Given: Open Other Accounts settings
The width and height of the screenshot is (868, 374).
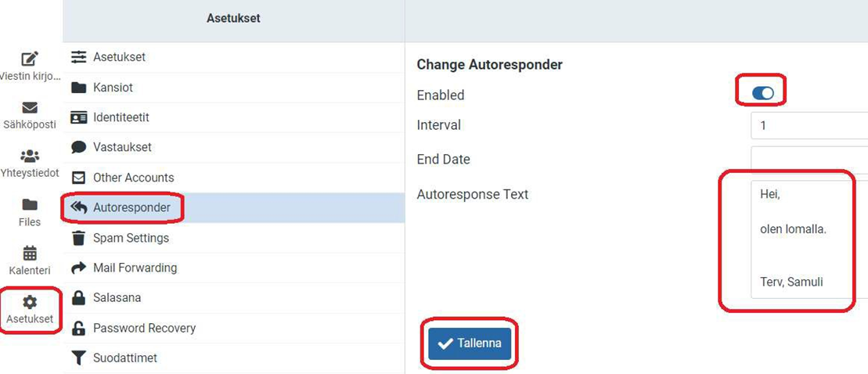Looking at the screenshot, I should [133, 178].
